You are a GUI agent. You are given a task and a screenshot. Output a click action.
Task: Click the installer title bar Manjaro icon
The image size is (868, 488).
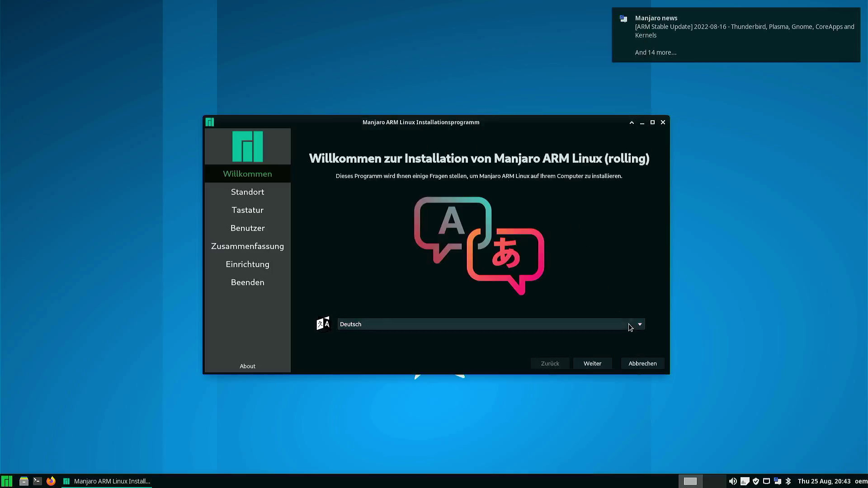(x=210, y=122)
